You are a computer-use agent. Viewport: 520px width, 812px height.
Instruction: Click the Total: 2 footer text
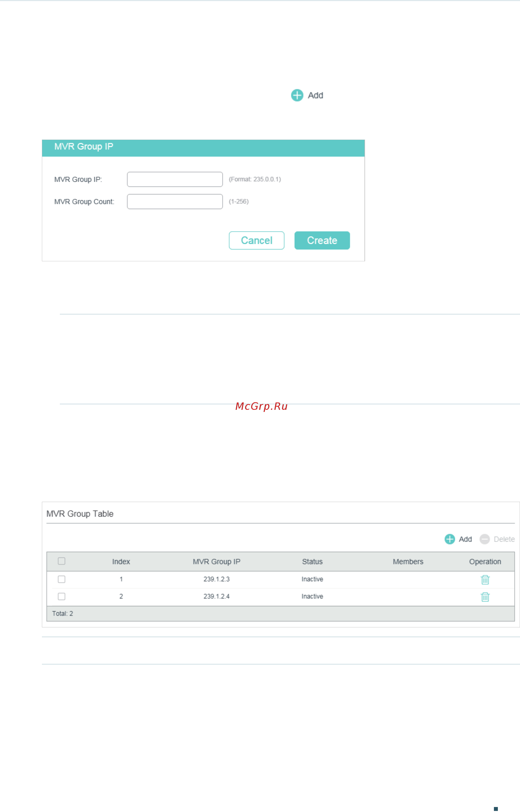pyautogui.click(x=62, y=614)
